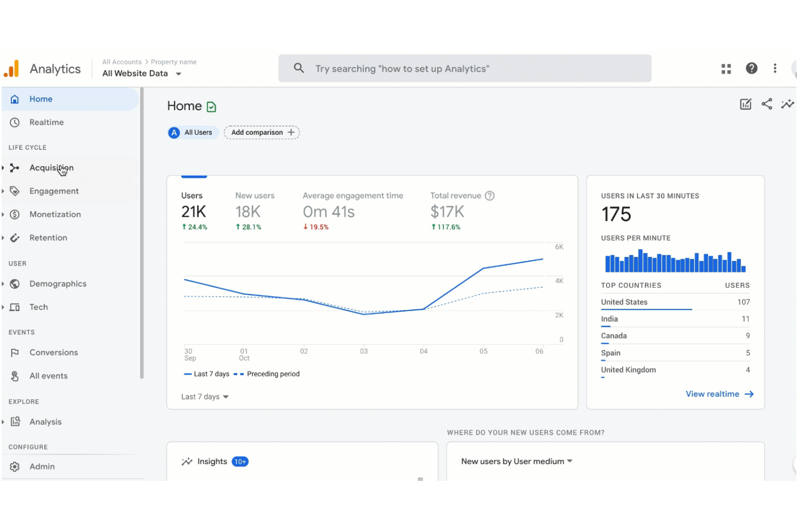Screen dimensions: 798x532
Task: Click the Google Analytics logo icon
Action: (11, 69)
